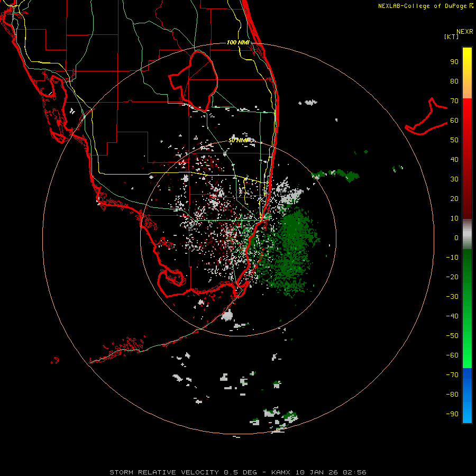This screenshot has height=476, width=476.
Task: Click the gray zero-velocity band of the color bar
Action: coord(467,234)
